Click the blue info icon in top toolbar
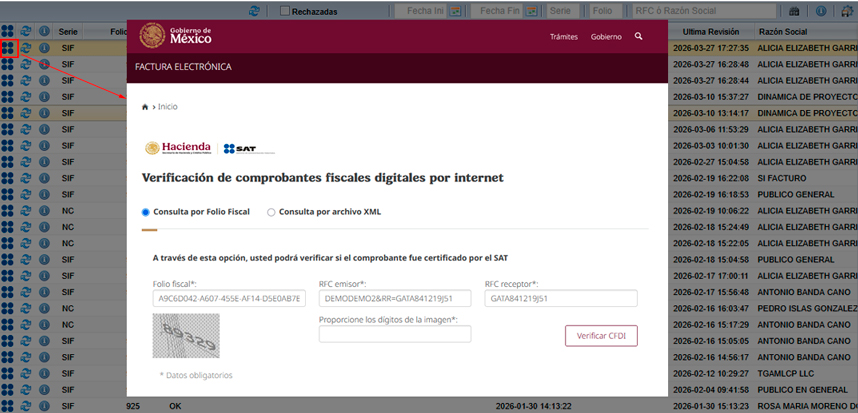This screenshot has width=858, height=413. point(821,11)
